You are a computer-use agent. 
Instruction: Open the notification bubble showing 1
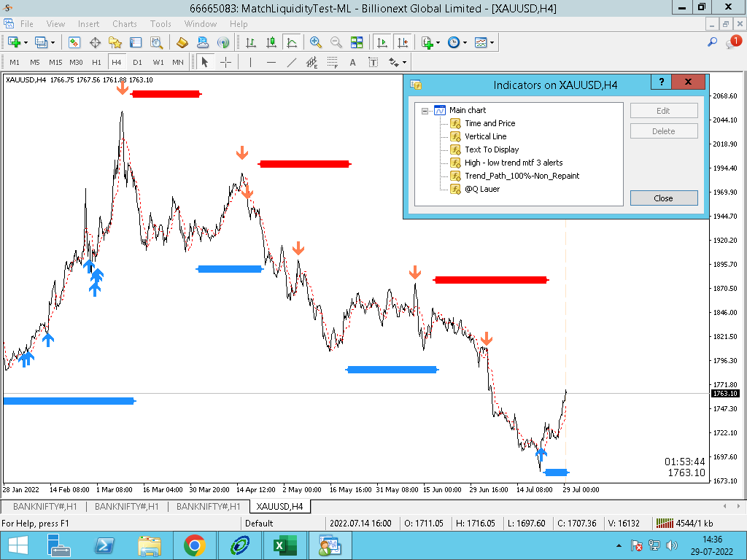[734, 42]
